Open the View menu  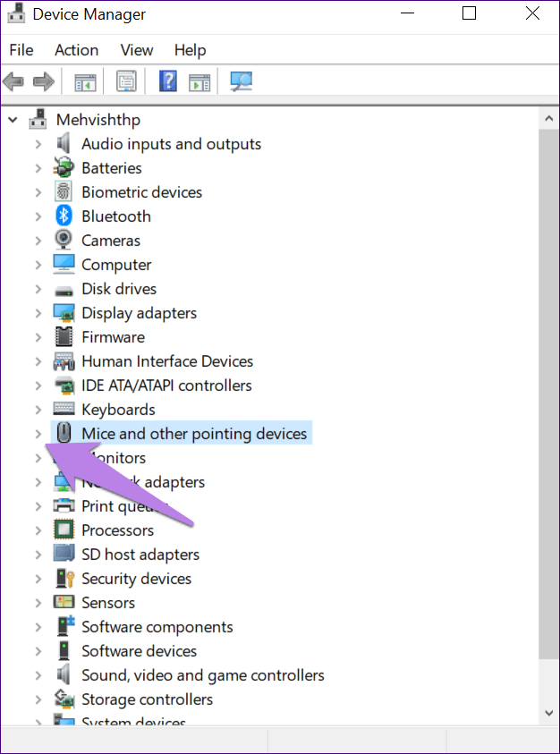136,50
